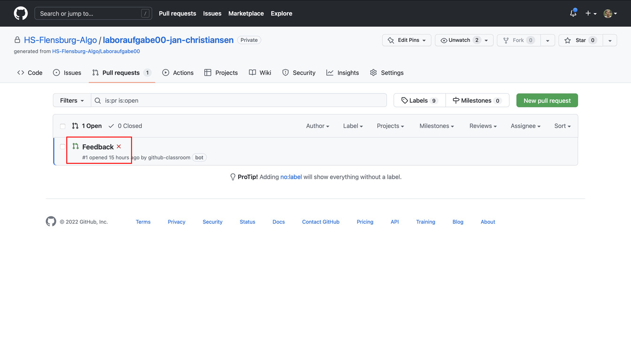Switch to the Actions tab

[178, 73]
